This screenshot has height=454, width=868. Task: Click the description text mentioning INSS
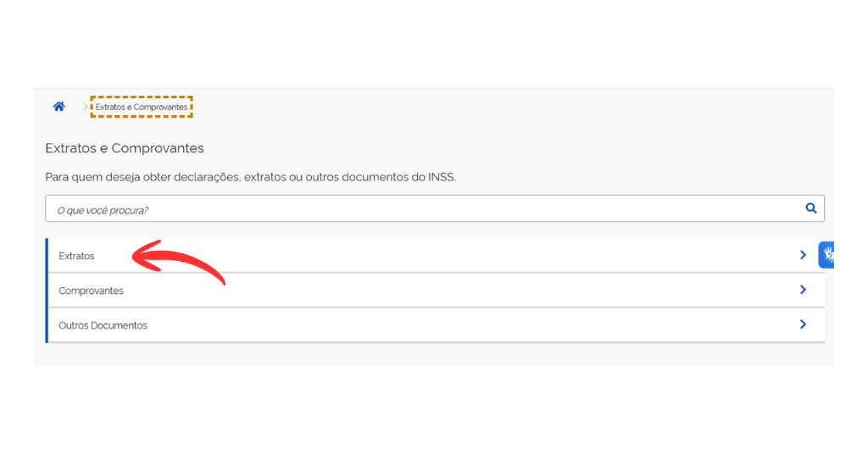point(250,177)
